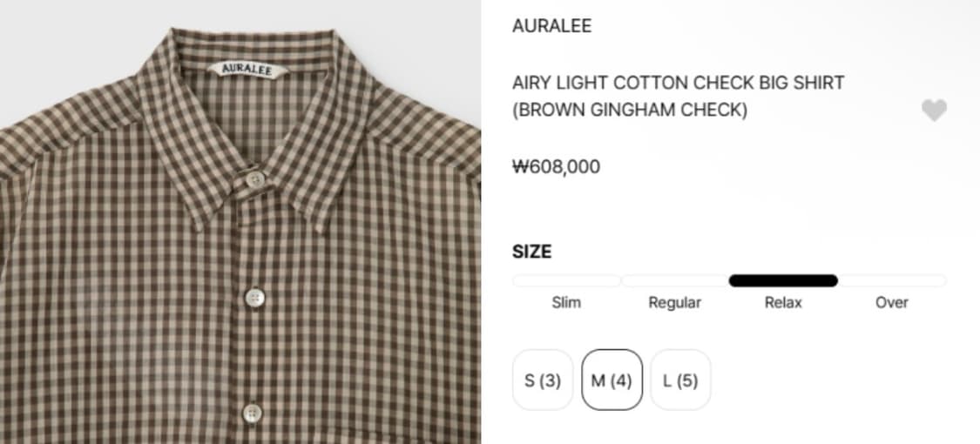Screen dimensions: 980x444
Task: Click the collar button on shirt photo
Action: 254,179
